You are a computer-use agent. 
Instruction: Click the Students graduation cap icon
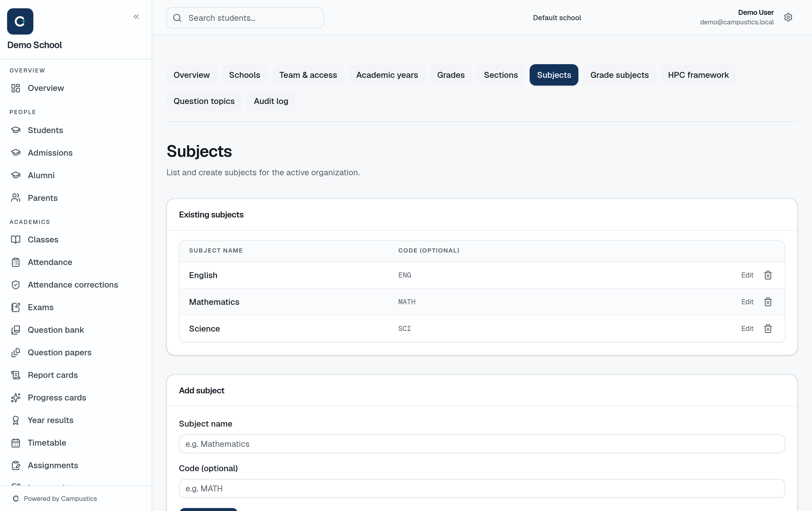point(15,130)
